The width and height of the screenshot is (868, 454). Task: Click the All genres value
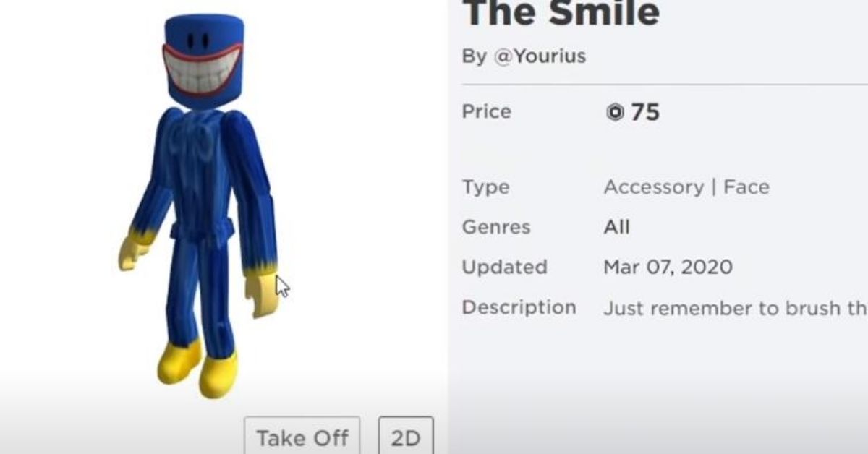pos(617,227)
